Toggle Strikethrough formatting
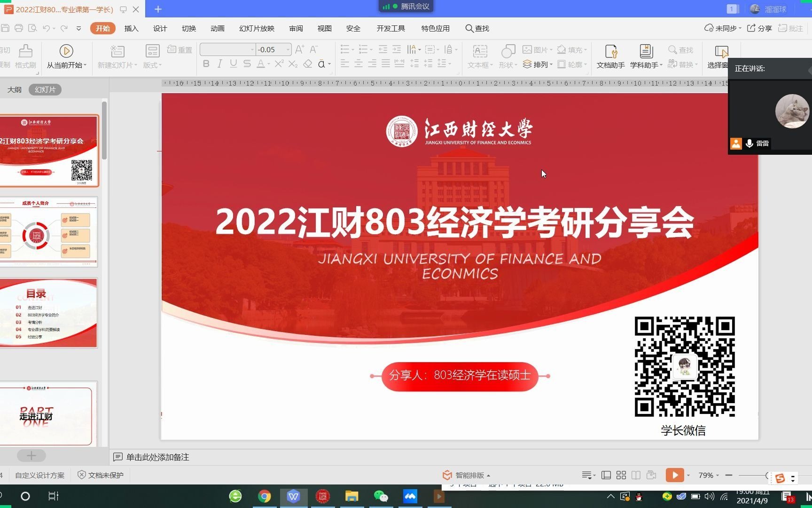Screen dimensions: 812x508 247,63
